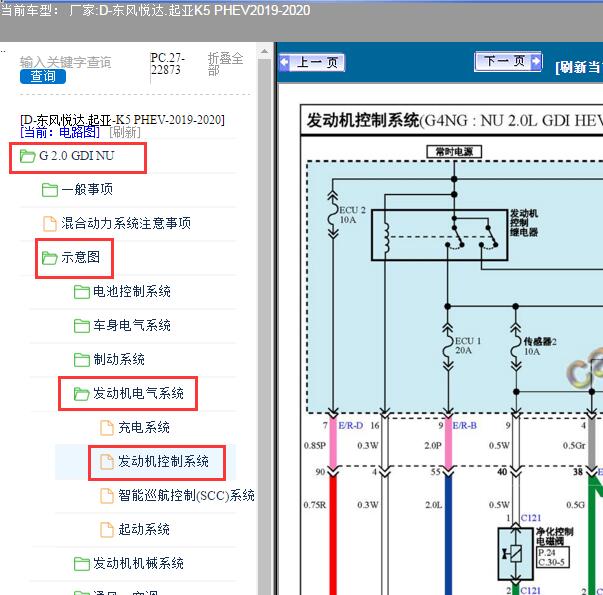Click the 制动系统 folder icon
The width and height of the screenshot is (603, 595).
point(82,360)
